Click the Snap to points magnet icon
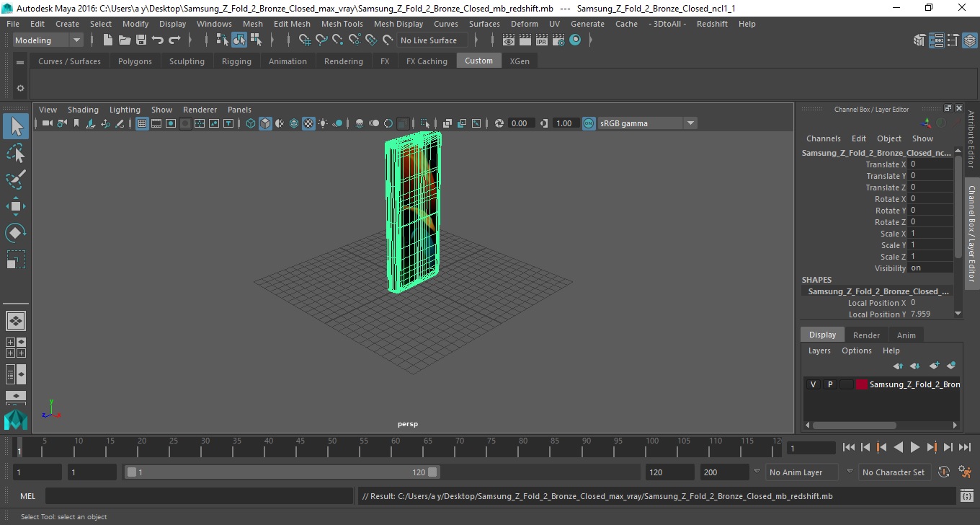The height and width of the screenshot is (525, 980). pyautogui.click(x=338, y=40)
